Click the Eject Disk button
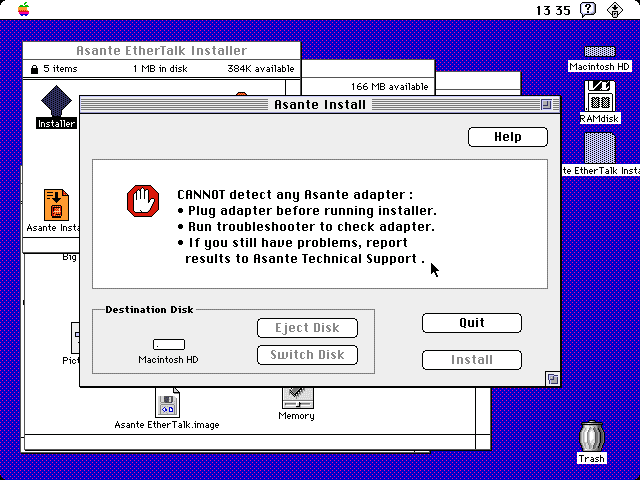640x480 pixels. (x=307, y=328)
